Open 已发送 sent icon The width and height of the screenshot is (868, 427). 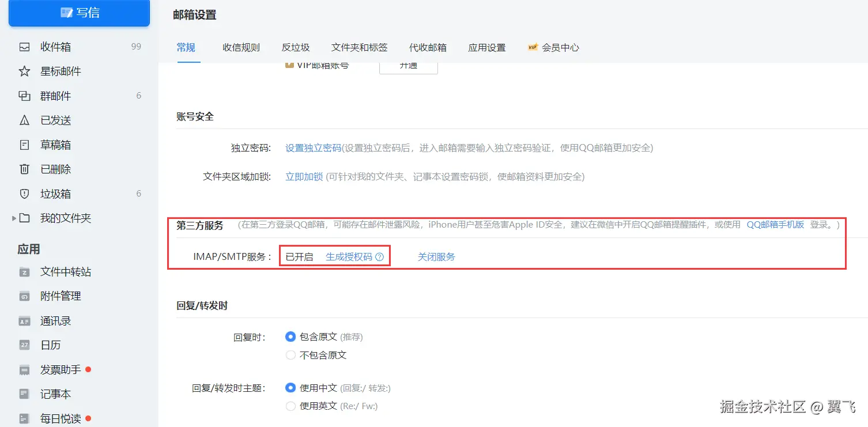point(24,120)
